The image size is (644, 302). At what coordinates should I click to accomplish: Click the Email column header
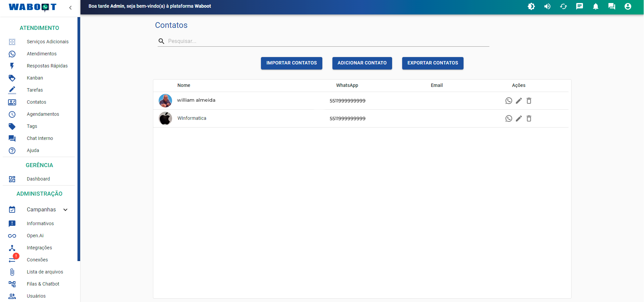coord(437,85)
